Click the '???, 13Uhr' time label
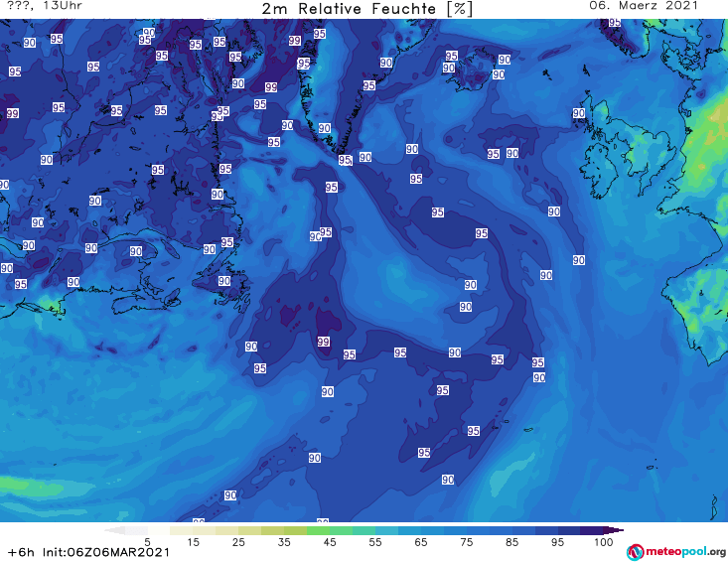The width and height of the screenshot is (728, 562). pyautogui.click(x=45, y=6)
